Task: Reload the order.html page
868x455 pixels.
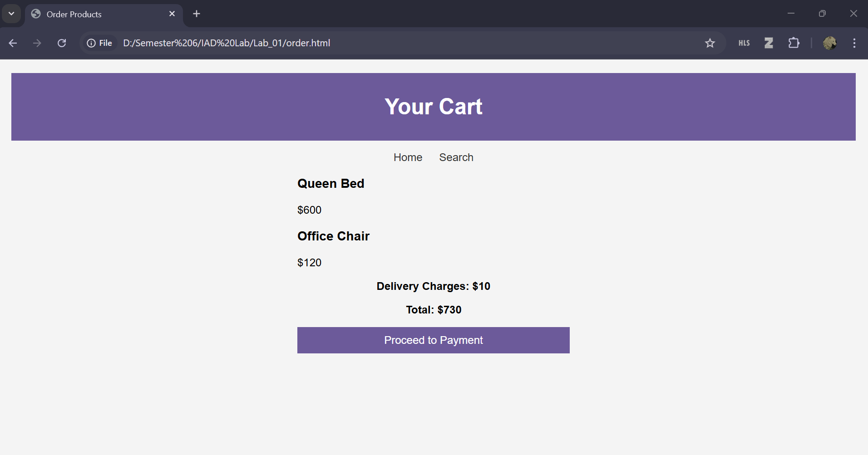Action: (61, 43)
